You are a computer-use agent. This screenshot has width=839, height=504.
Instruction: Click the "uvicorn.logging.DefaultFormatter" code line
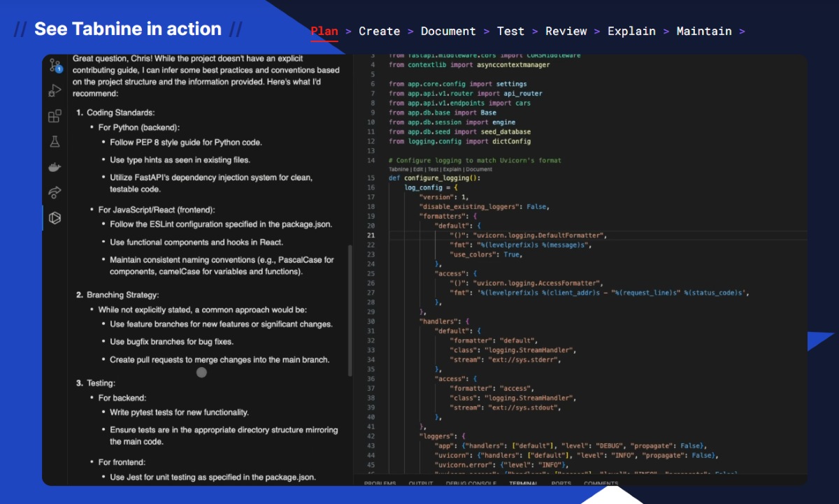click(529, 236)
